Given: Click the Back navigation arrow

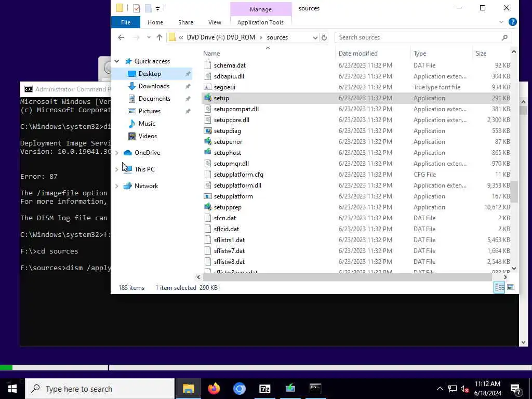Looking at the screenshot, I should point(121,37).
